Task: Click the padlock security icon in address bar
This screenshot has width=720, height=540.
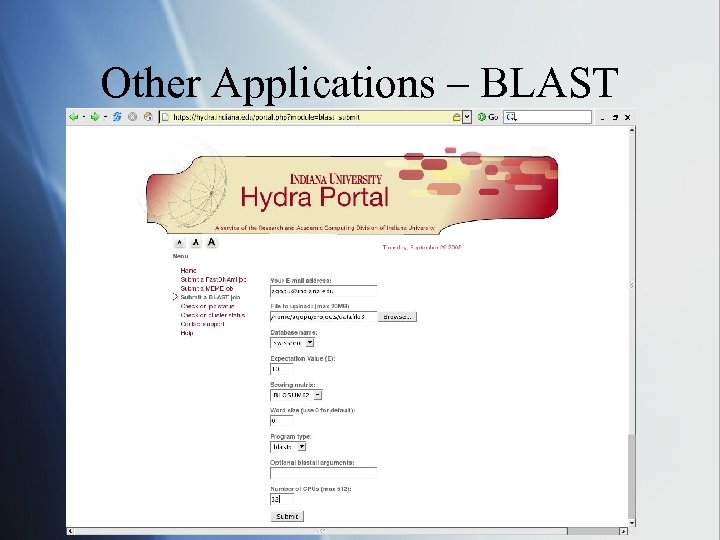Action: point(456,117)
